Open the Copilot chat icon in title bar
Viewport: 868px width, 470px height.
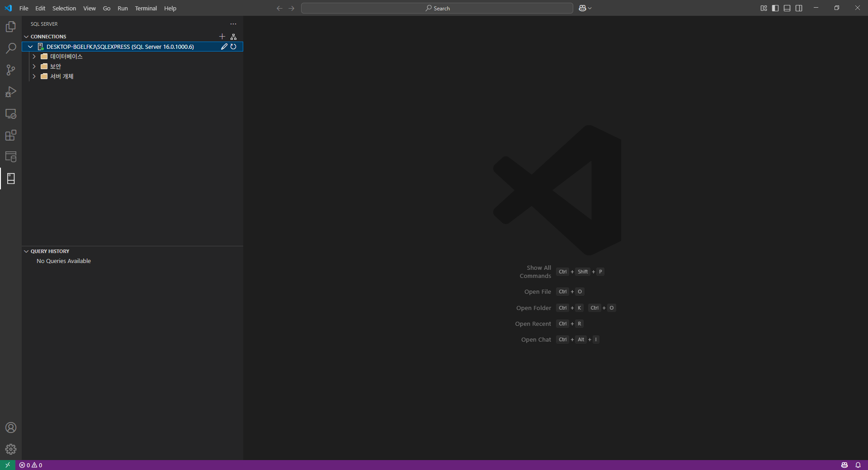pyautogui.click(x=582, y=8)
